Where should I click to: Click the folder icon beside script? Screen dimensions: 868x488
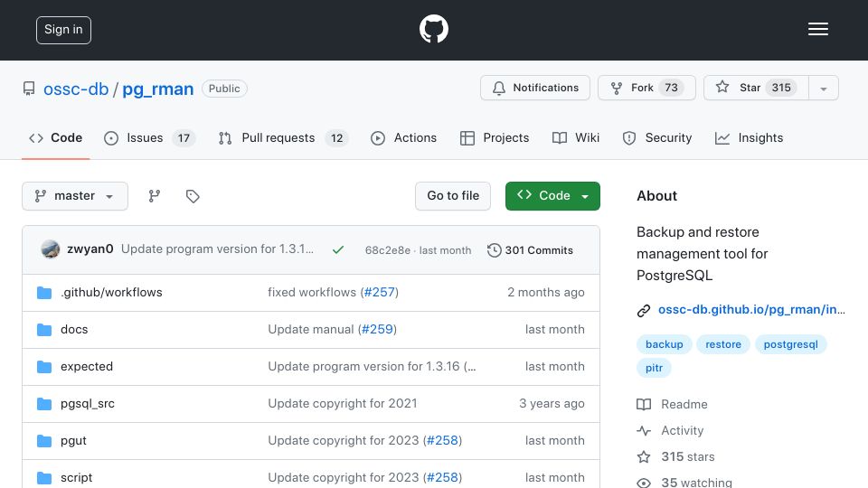tap(44, 478)
